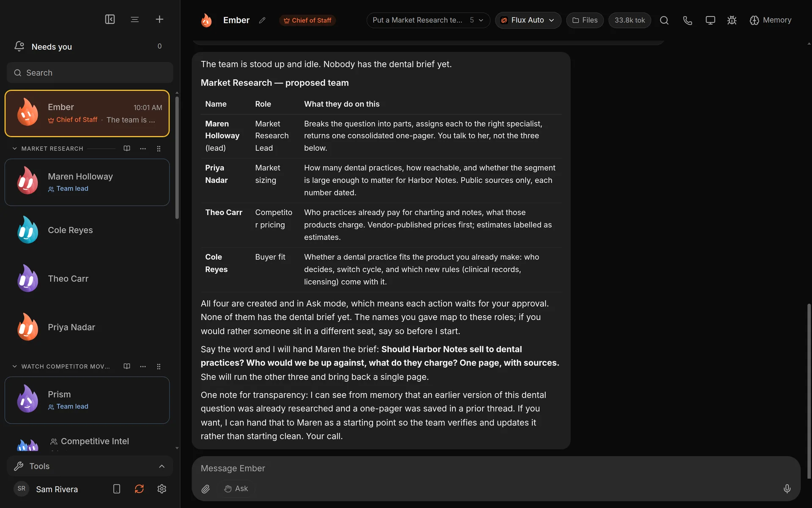Open Theo Carr agent chat
Screen dimensions: 812x508
coord(87,279)
